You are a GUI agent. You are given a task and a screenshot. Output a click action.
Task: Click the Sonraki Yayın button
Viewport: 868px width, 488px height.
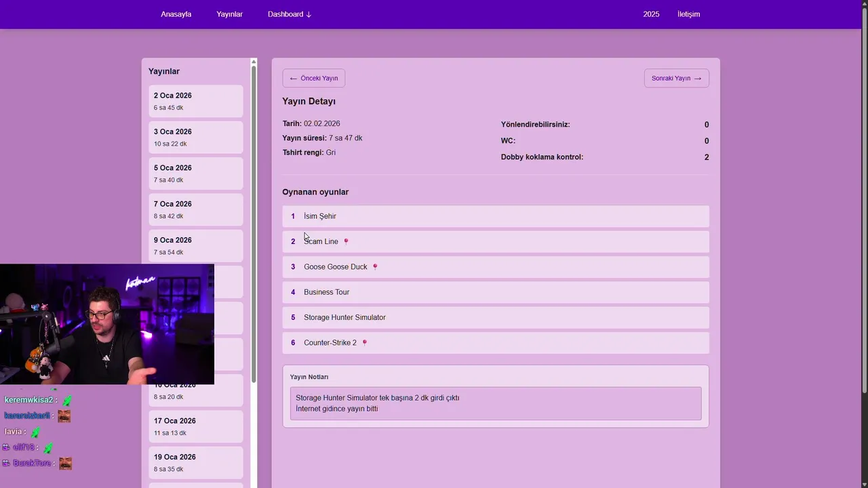pos(677,78)
